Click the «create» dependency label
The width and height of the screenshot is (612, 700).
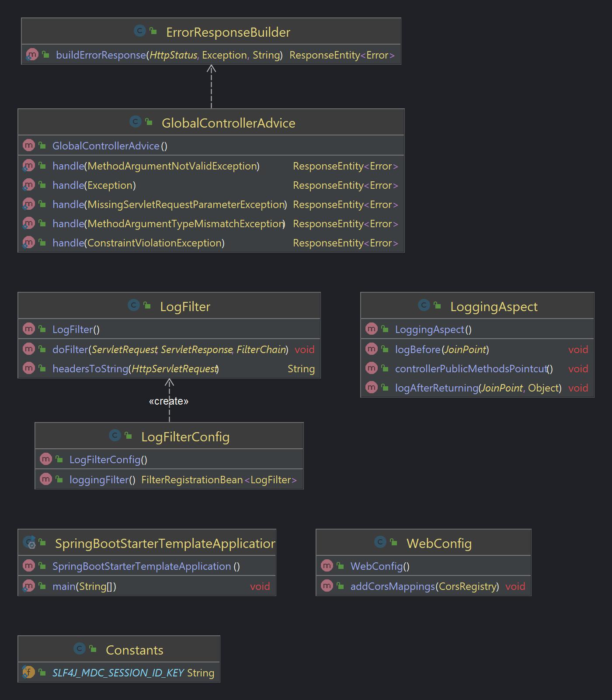pos(169,401)
